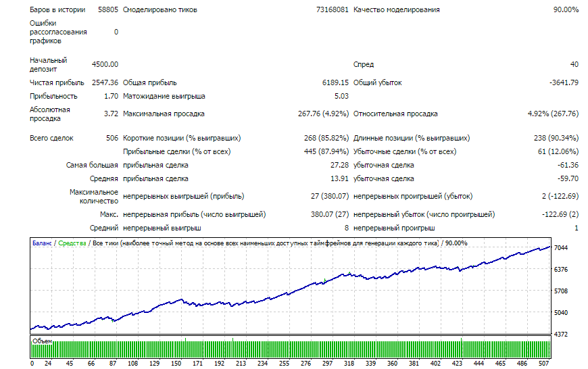Select average profit trade value 13.91

click(340, 179)
